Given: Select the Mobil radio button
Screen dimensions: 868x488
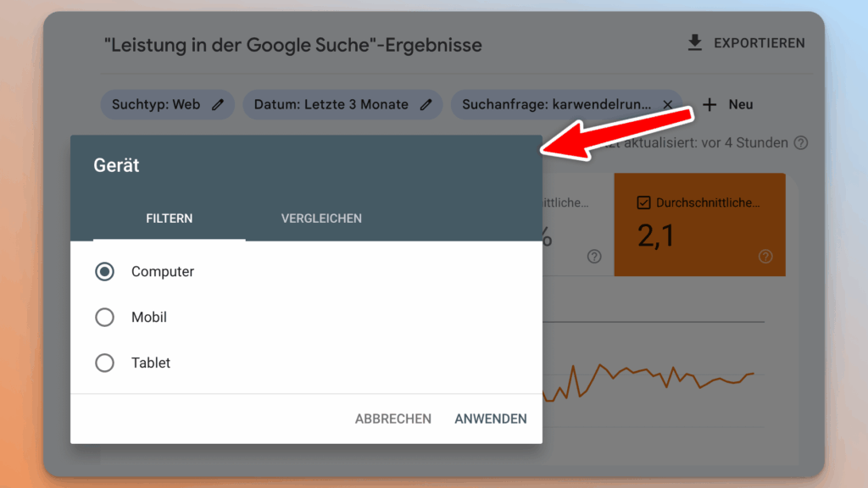Looking at the screenshot, I should click(x=104, y=317).
